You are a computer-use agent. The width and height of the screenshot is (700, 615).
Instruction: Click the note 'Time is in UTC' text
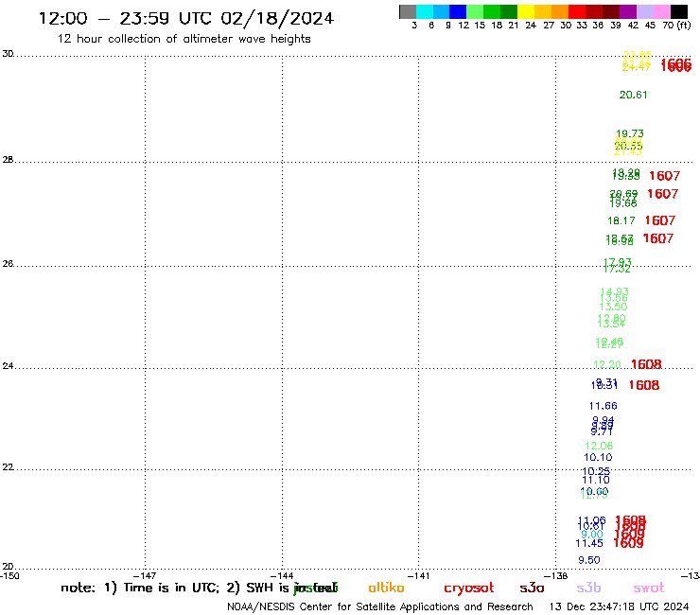click(x=171, y=588)
